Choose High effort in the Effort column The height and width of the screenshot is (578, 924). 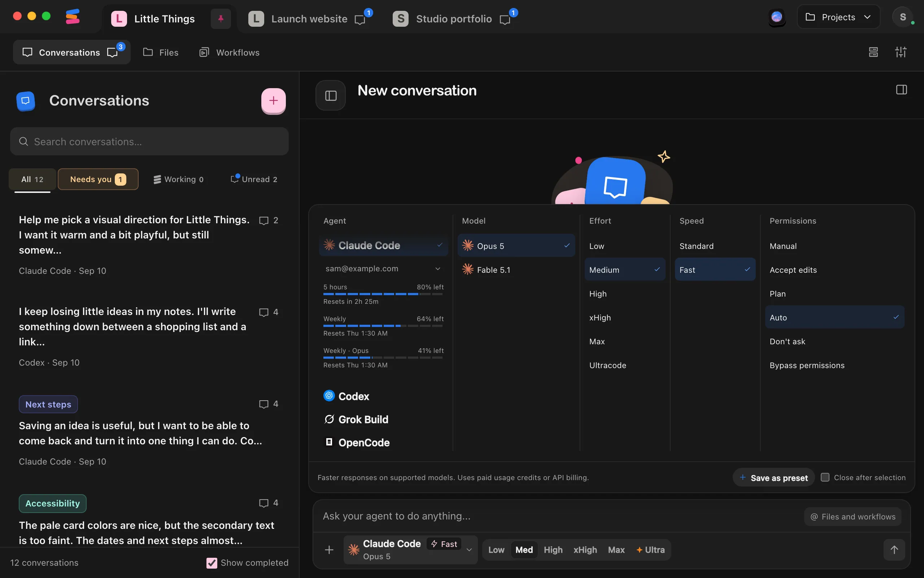click(x=625, y=294)
